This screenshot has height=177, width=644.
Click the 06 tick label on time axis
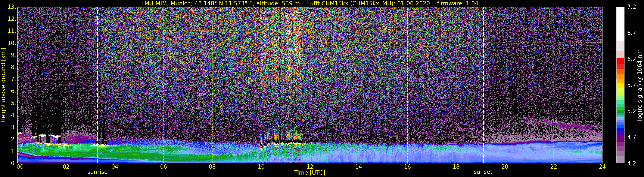164,166
